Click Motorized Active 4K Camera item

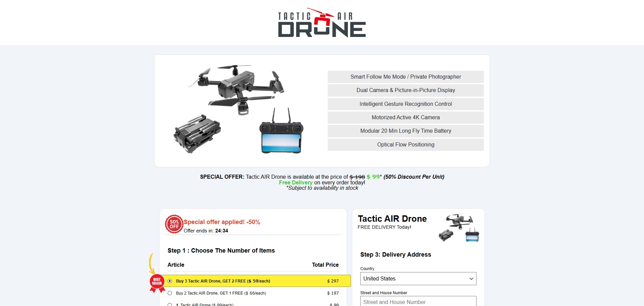coord(406,117)
